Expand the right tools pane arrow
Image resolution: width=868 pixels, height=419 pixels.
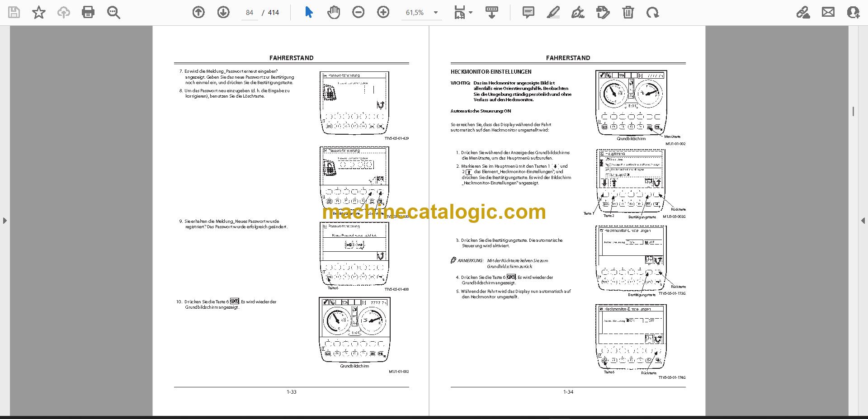coord(863,221)
